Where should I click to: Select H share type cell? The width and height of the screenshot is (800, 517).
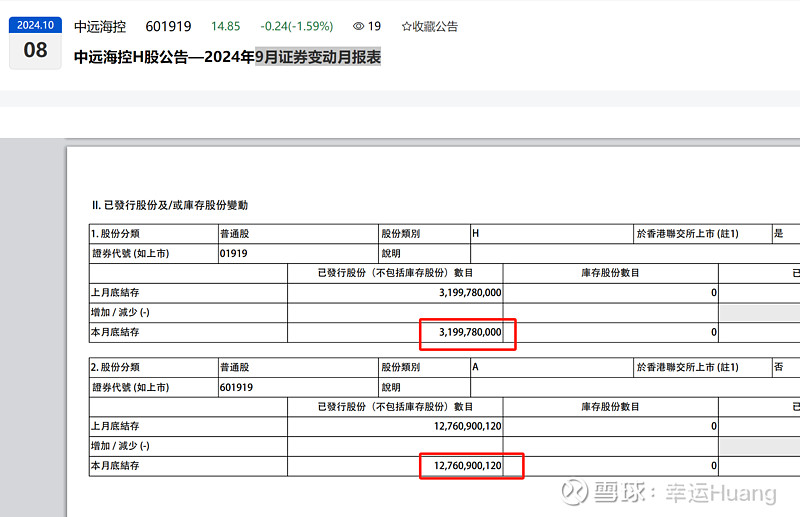point(552,234)
